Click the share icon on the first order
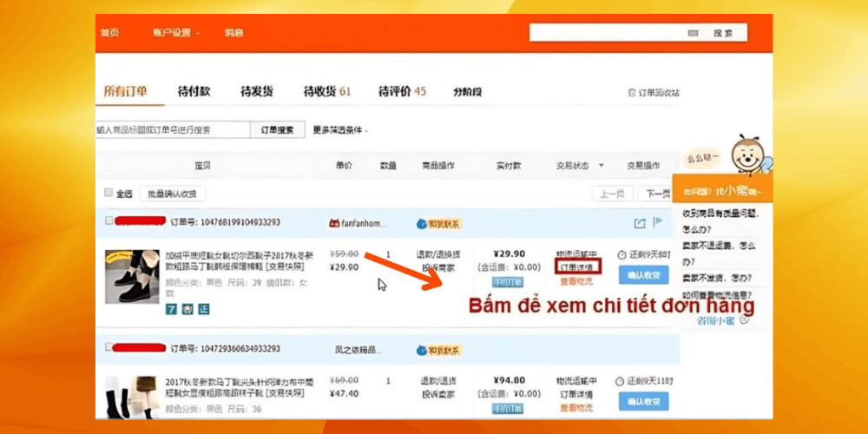 click(x=640, y=223)
